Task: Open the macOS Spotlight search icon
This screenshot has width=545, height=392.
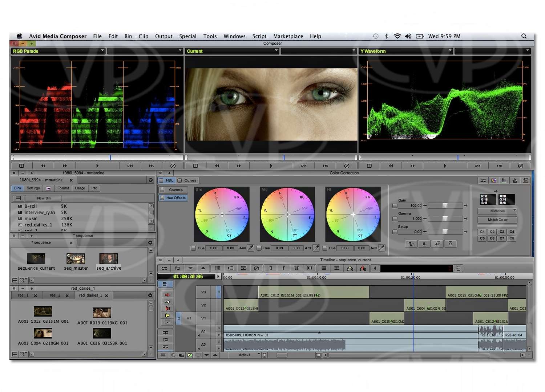Action: point(524,36)
